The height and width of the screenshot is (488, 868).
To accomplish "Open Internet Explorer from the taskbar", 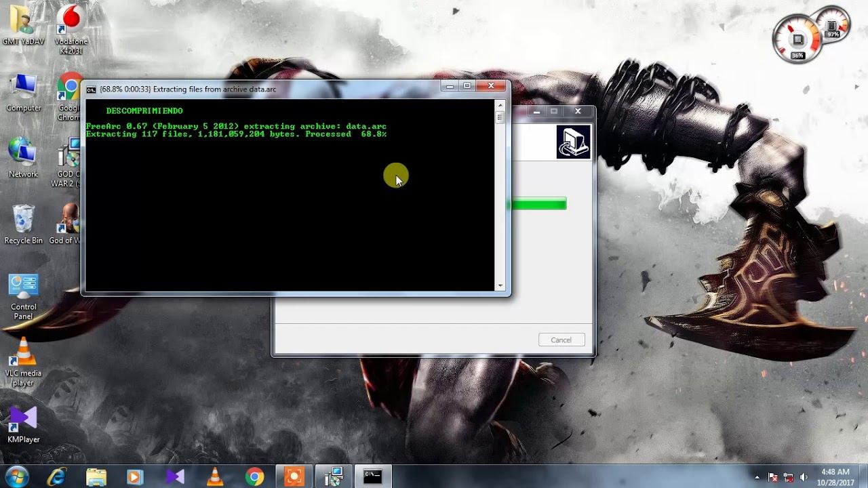I will 56,476.
